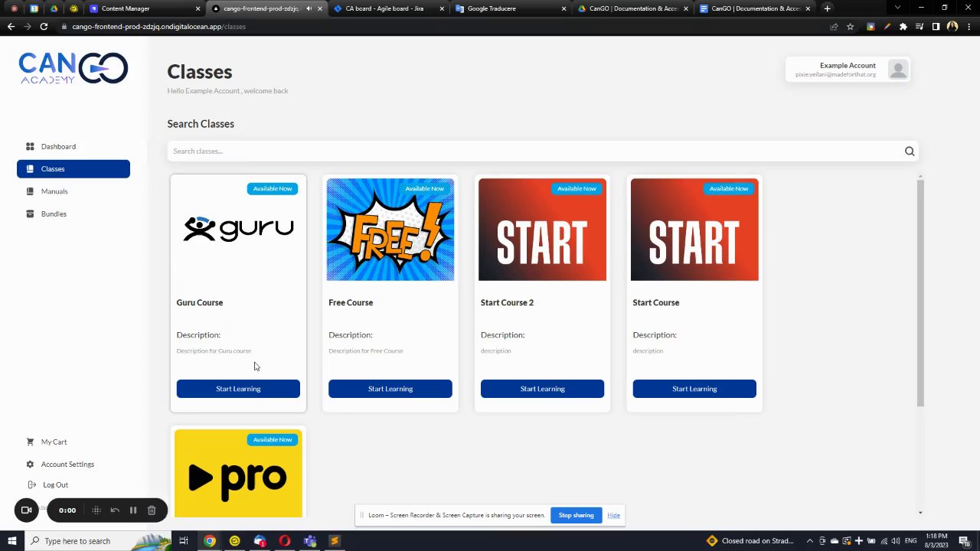Select Classes in the sidebar

pyautogui.click(x=73, y=168)
